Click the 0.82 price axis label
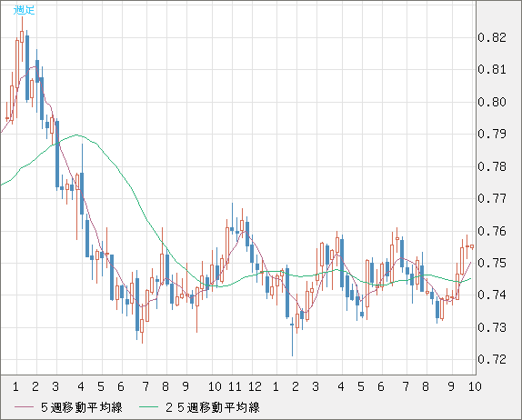Screen dimensions: 522x420 coord(492,37)
